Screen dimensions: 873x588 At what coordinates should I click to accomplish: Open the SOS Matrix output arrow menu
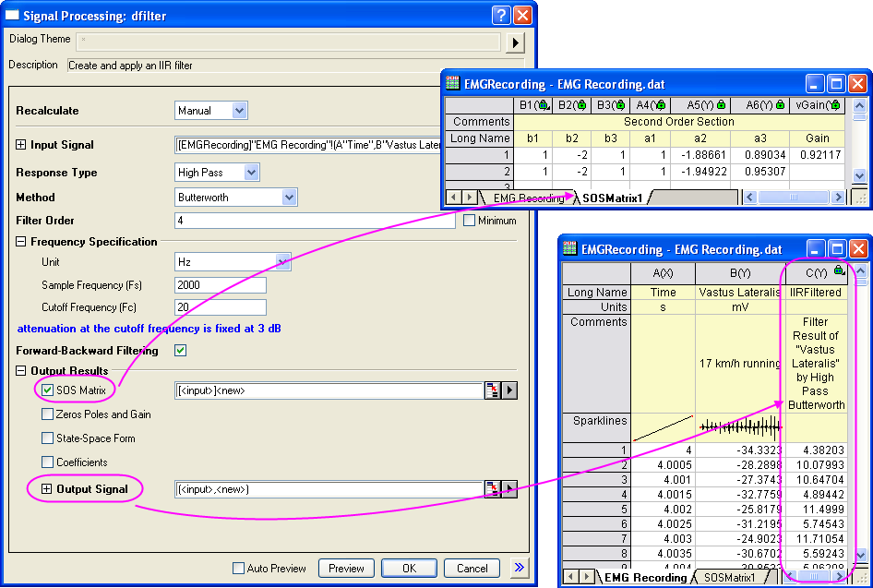(x=508, y=390)
